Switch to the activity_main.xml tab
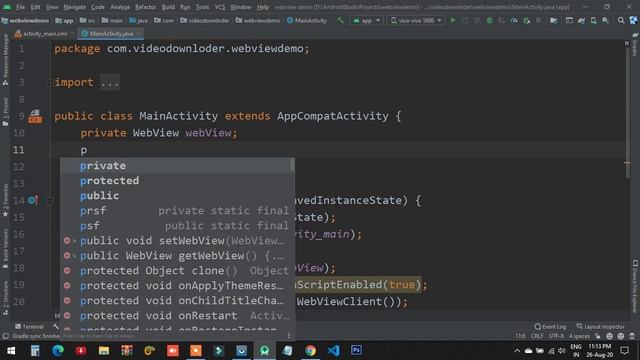Viewport: 640px width, 360px height. tap(44, 33)
